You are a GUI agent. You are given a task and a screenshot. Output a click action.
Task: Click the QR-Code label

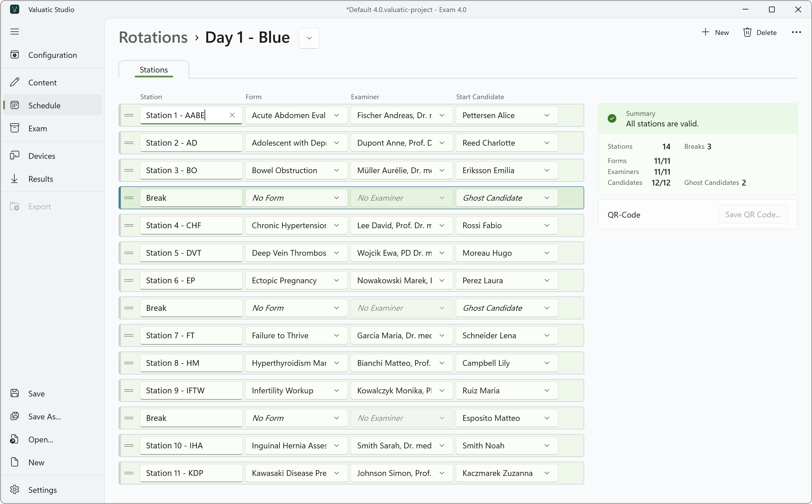tap(624, 215)
